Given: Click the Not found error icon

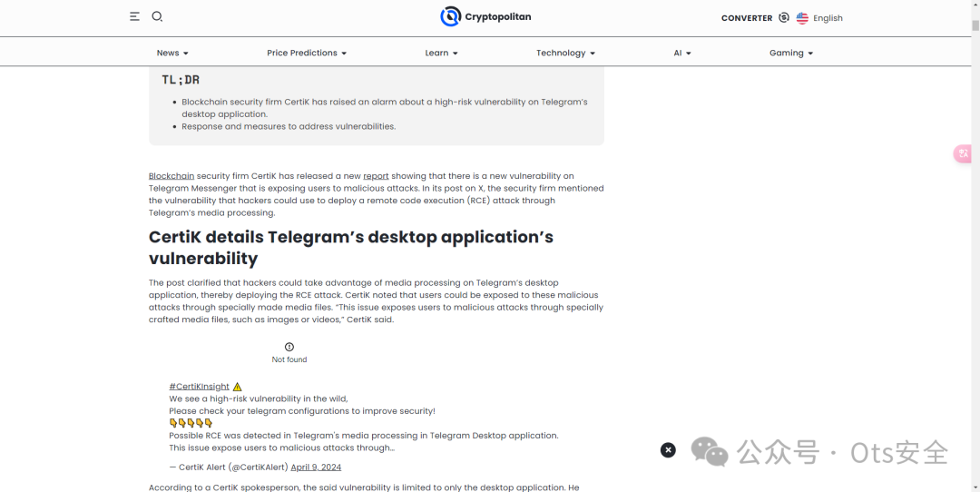Looking at the screenshot, I should pyautogui.click(x=289, y=347).
